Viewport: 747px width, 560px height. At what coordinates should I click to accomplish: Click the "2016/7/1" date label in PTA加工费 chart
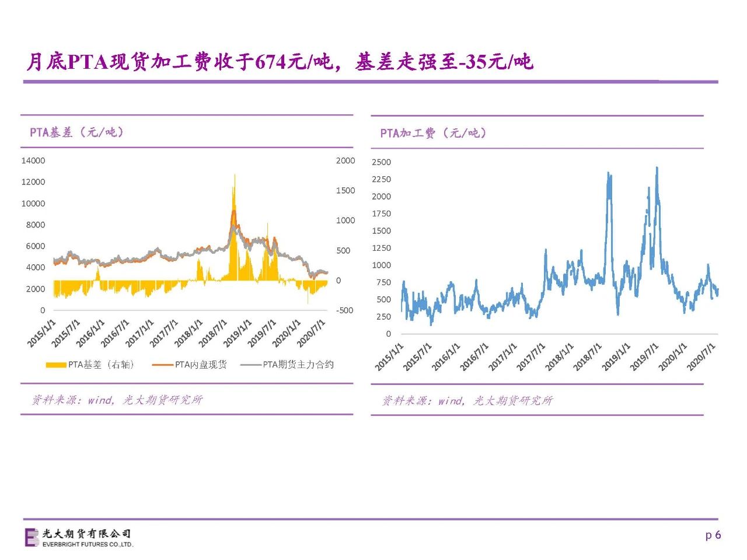click(474, 357)
